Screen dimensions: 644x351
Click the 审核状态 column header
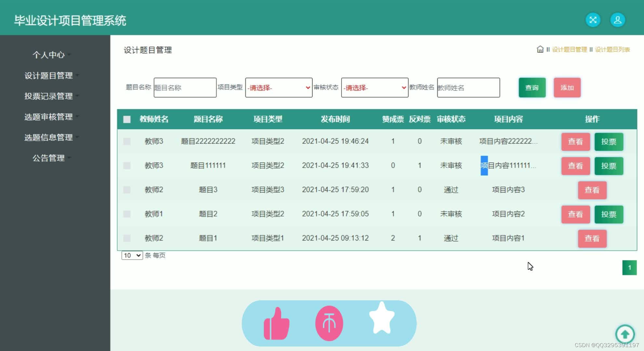click(451, 119)
